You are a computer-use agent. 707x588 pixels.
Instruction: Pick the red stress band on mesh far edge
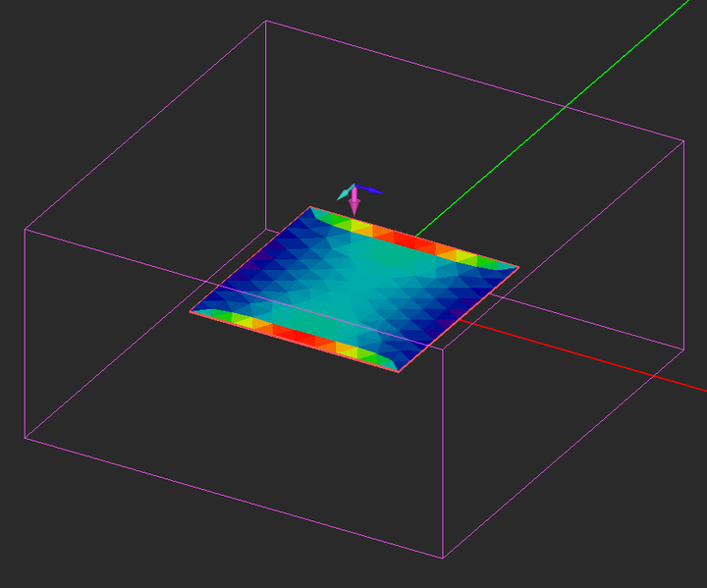pyautogui.click(x=413, y=241)
